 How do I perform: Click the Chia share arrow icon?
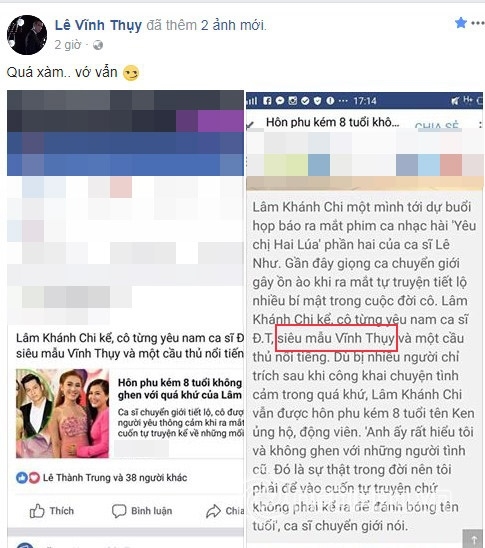tap(213, 511)
